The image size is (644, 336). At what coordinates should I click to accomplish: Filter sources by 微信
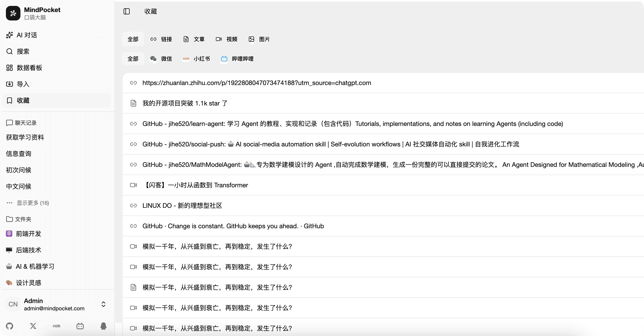162,59
